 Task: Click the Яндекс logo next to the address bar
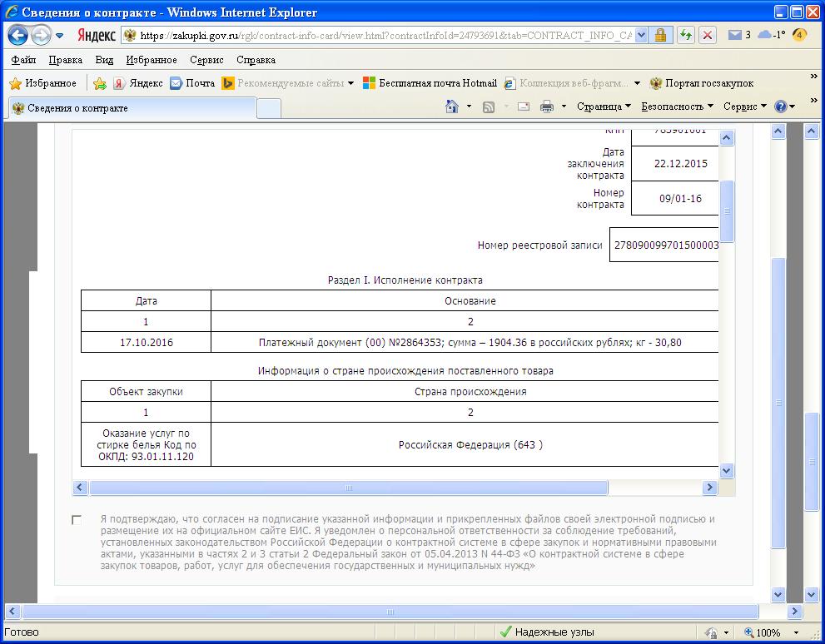point(97,35)
